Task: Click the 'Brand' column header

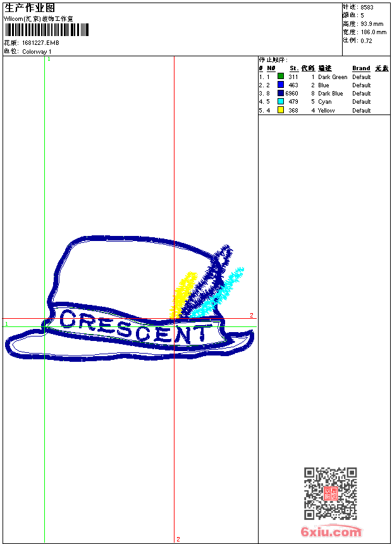Action: [361, 68]
